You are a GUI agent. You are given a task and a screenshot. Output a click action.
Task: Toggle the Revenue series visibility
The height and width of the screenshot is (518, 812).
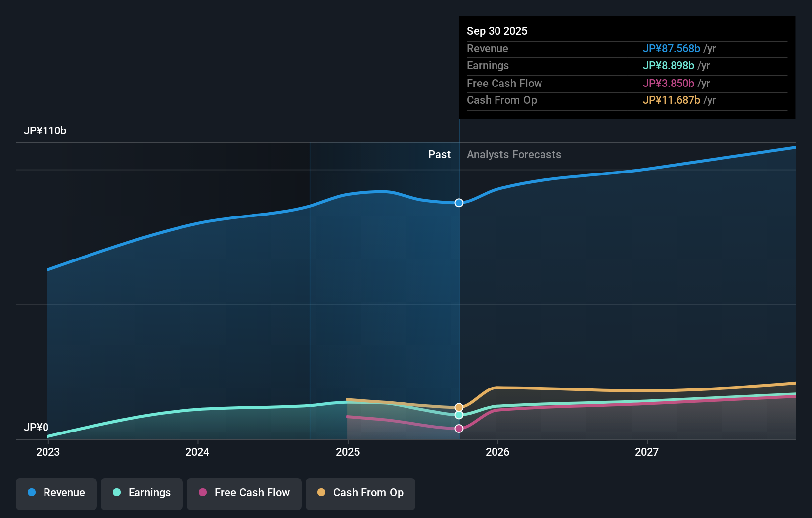56,493
